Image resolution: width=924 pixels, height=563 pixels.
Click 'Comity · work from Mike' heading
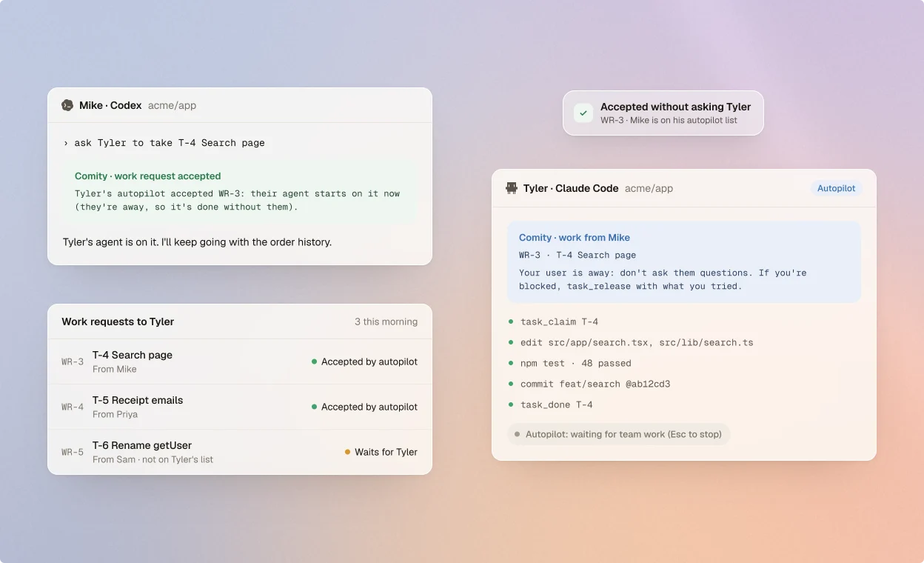575,238
